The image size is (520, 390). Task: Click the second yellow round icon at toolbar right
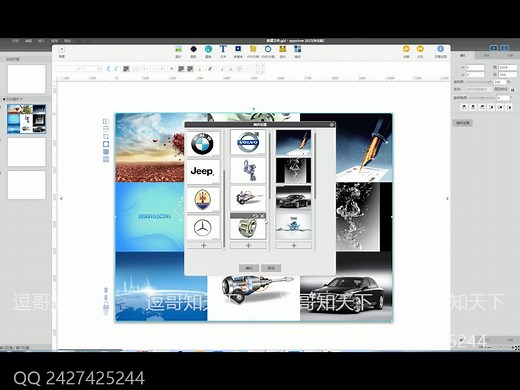coord(420,49)
